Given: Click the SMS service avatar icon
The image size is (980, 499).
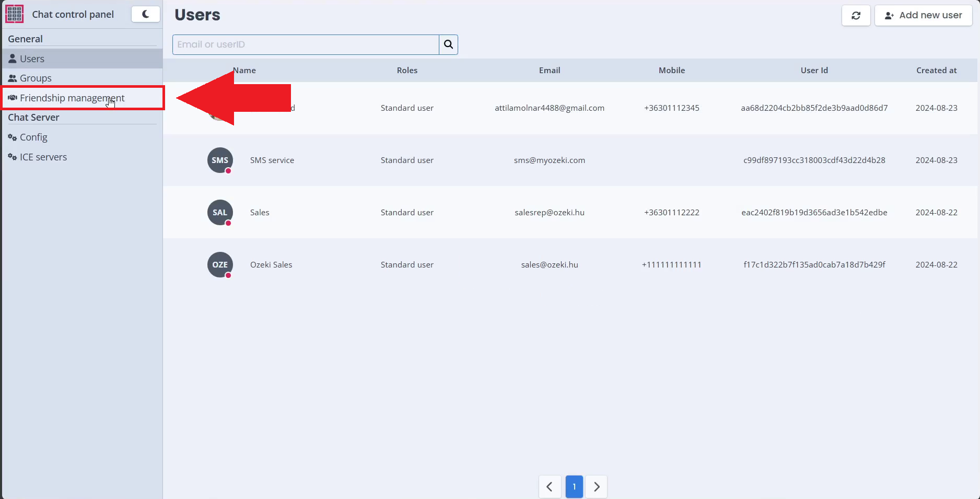Looking at the screenshot, I should 220,160.
